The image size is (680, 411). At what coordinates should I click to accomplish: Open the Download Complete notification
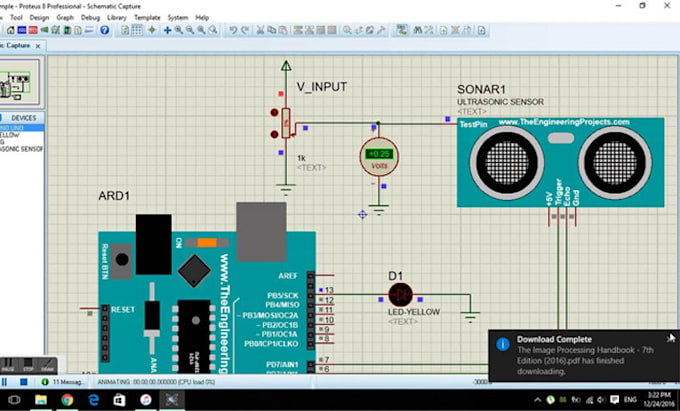tap(583, 356)
